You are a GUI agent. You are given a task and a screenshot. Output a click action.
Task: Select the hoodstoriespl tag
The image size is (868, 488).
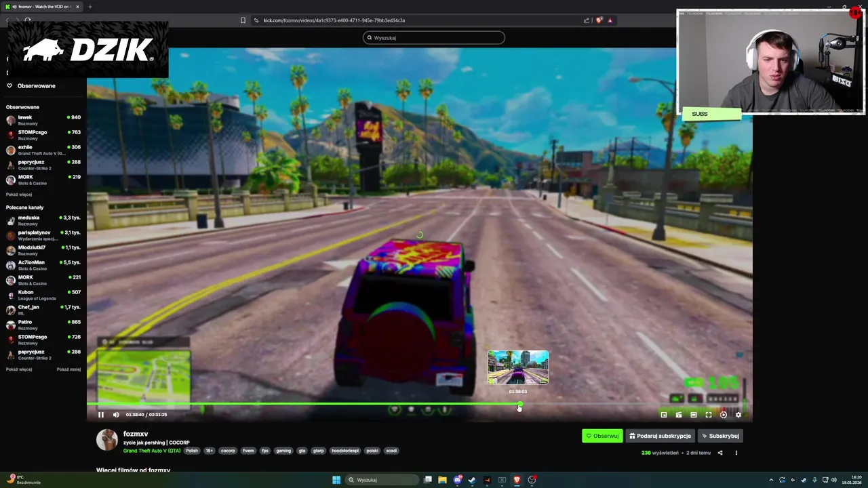coord(345,451)
